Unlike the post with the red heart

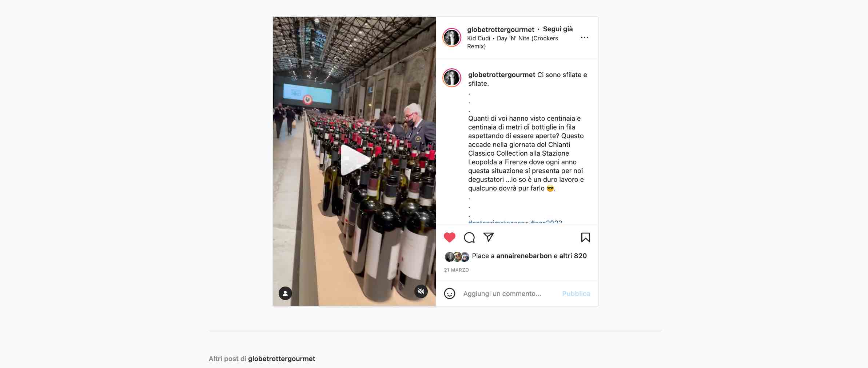click(x=450, y=237)
